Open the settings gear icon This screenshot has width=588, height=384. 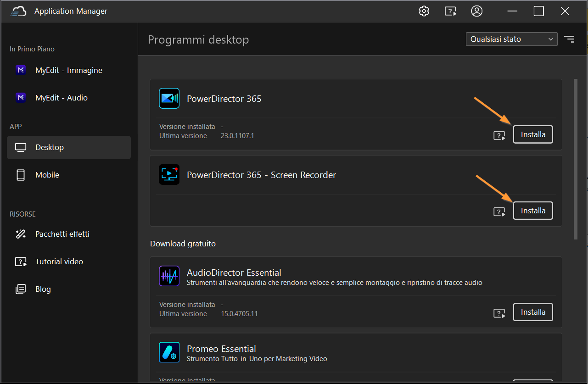(x=424, y=11)
